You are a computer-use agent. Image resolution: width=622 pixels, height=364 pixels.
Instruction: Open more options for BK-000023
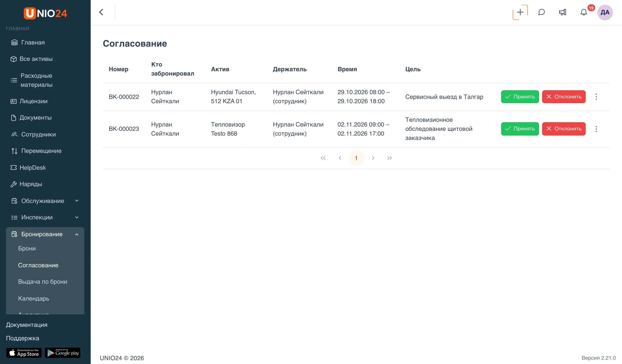[x=596, y=129]
